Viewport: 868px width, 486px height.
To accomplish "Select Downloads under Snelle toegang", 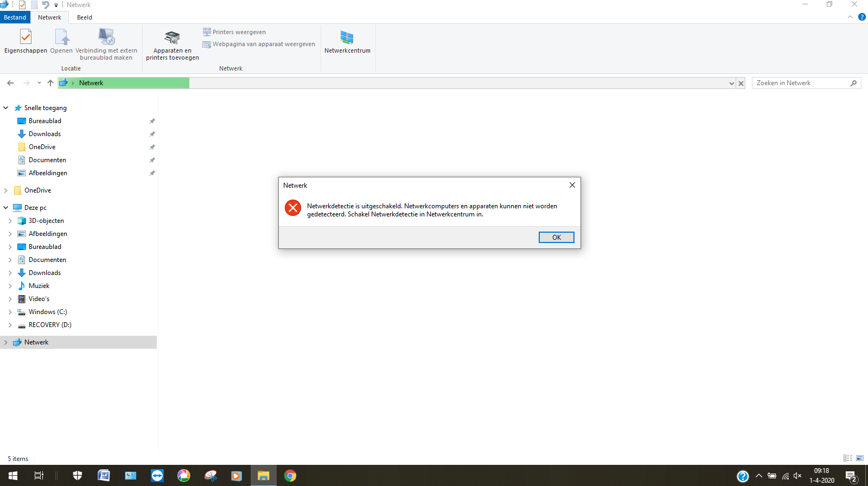I will click(x=44, y=134).
